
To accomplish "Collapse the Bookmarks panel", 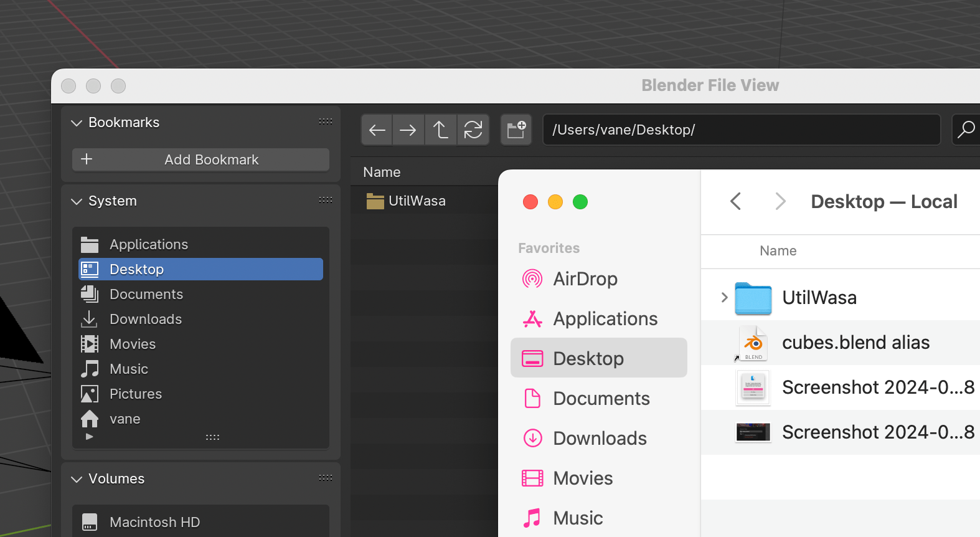I will (77, 123).
